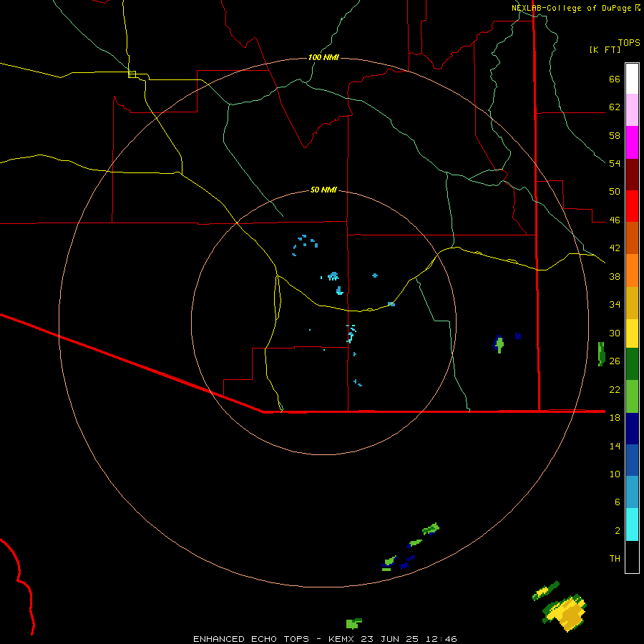Image resolution: width=644 pixels, height=644 pixels.
Task: Click the '46' scale label
Action: click(615, 220)
